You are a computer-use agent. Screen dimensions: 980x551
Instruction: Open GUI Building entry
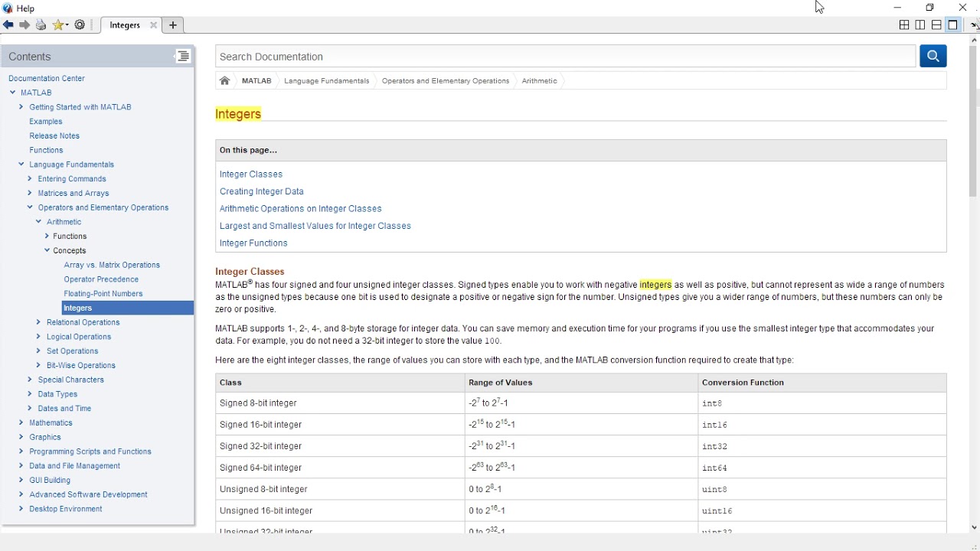[50, 481]
